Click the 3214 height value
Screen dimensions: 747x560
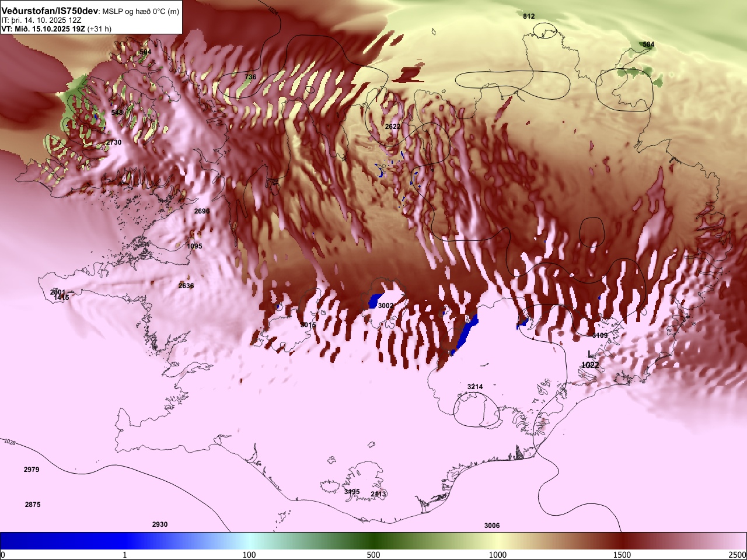point(475,387)
